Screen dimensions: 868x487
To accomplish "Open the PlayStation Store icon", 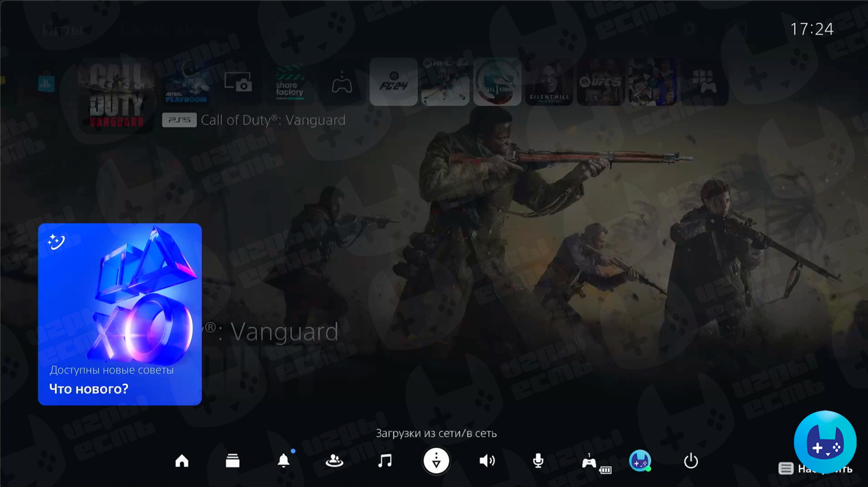I will [x=47, y=82].
